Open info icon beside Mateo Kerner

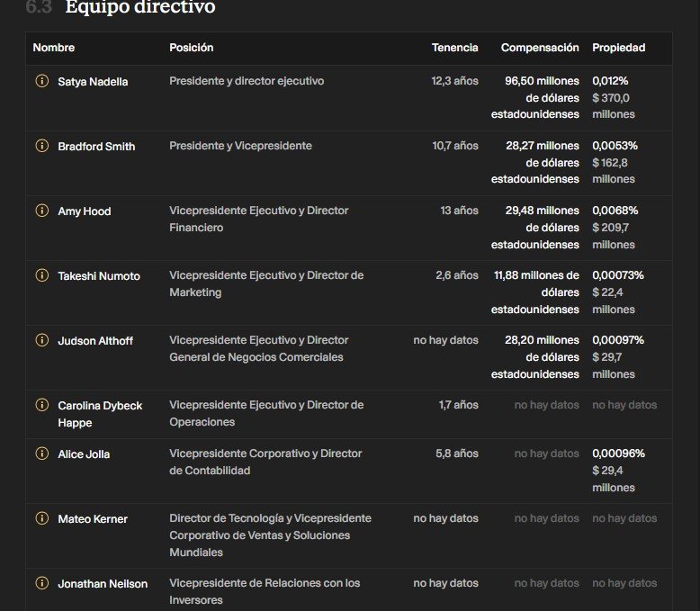coord(42,518)
